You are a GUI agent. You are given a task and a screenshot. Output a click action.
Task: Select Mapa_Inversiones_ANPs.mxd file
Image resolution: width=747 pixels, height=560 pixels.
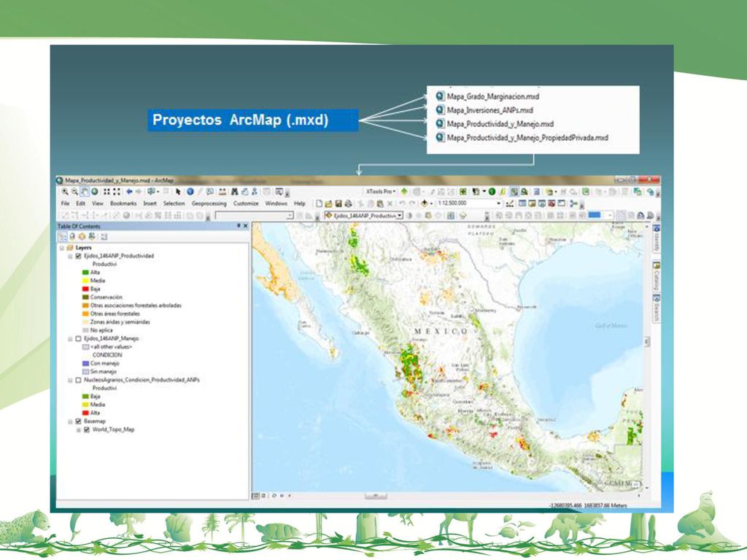click(484, 110)
